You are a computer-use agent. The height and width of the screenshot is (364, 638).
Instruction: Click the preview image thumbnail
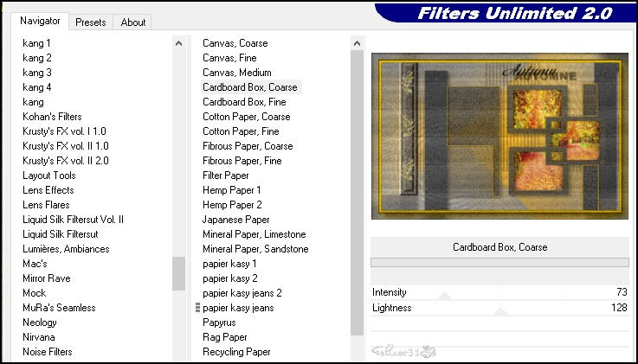tap(499, 136)
